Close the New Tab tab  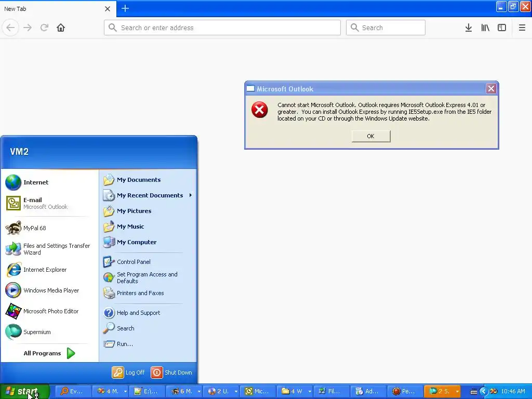coord(108,9)
